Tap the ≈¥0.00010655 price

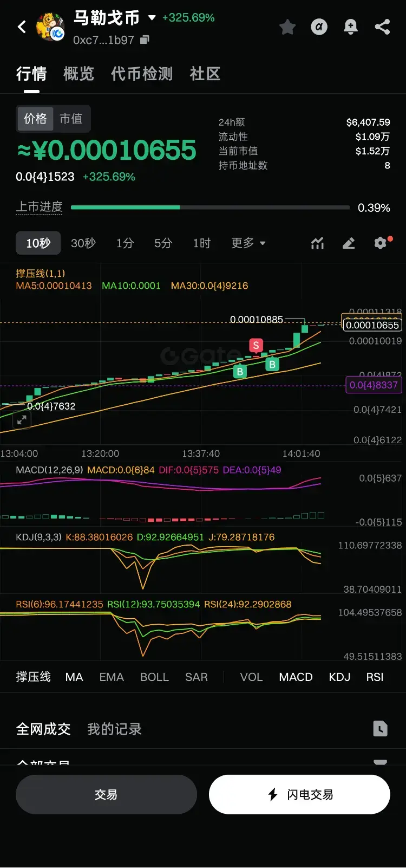click(x=107, y=150)
